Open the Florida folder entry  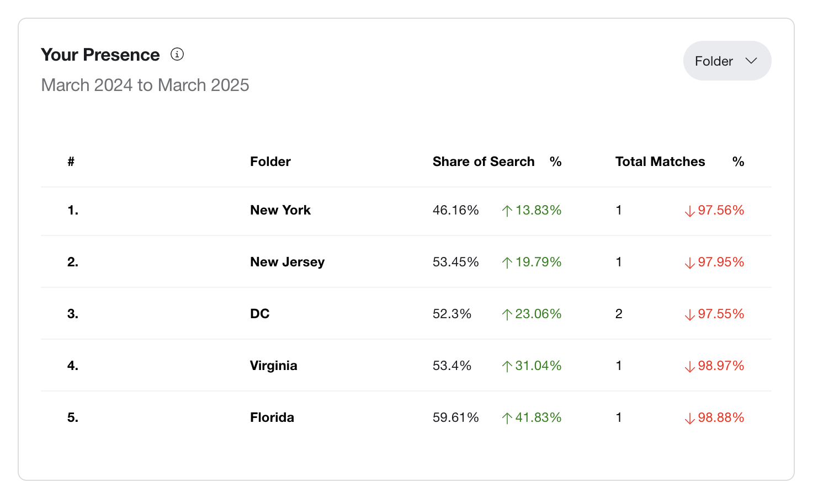coord(272,417)
